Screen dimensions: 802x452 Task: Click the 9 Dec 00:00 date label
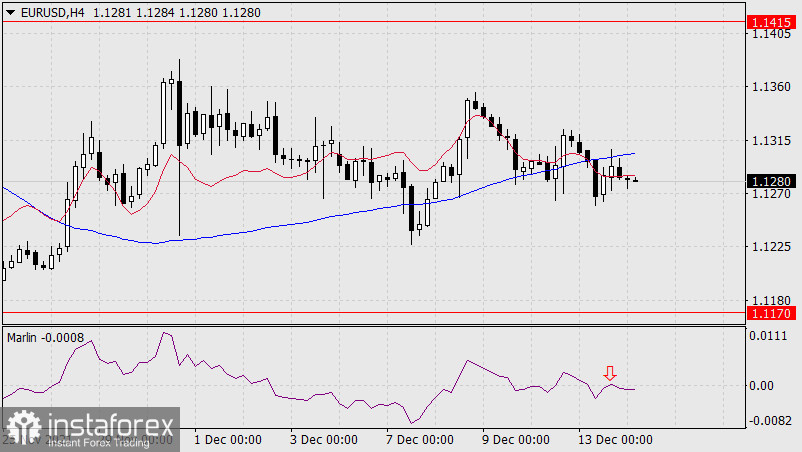516,439
